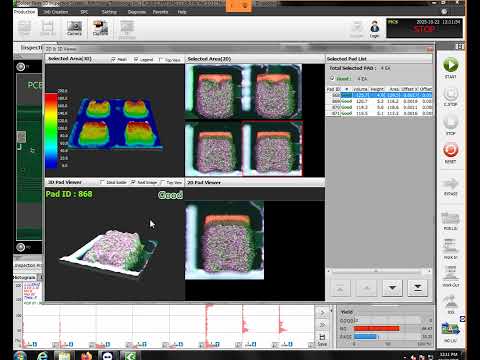
Task: Click the taskbar clock
Action: pos(449,356)
